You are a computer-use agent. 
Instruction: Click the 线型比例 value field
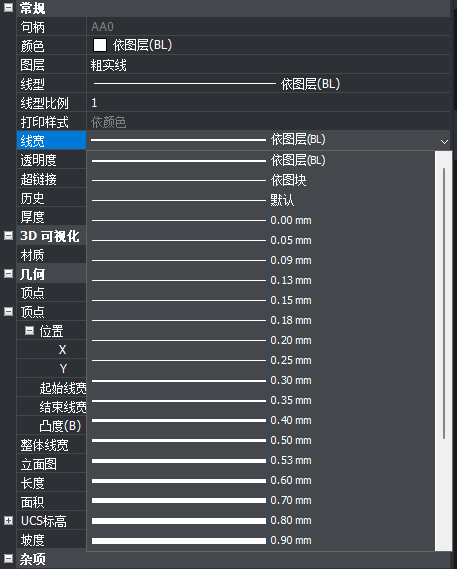point(268,103)
